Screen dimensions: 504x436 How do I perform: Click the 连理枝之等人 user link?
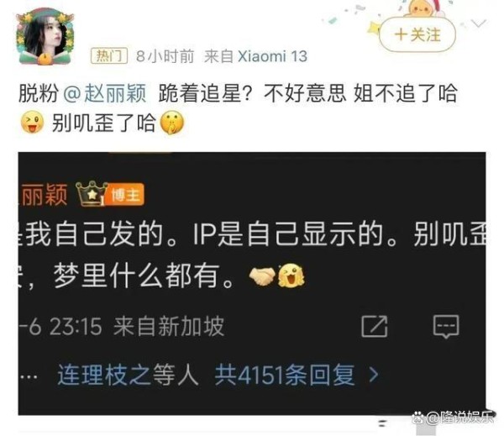128,375
